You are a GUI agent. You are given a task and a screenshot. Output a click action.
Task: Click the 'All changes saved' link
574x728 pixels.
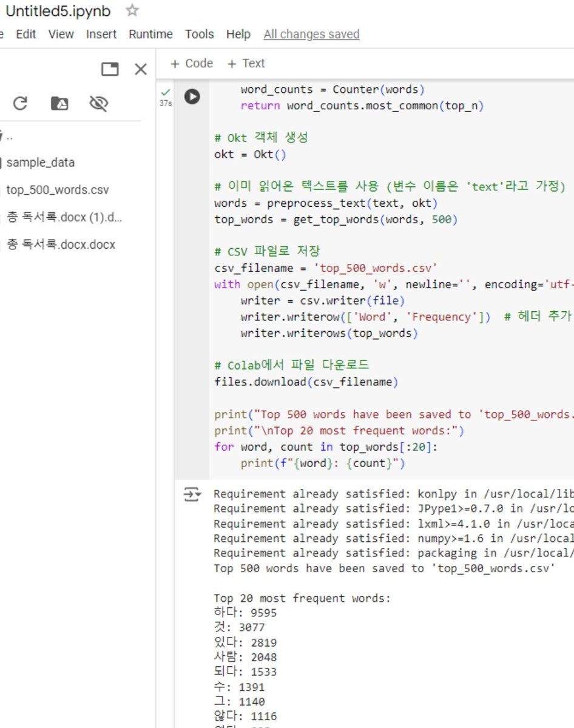(x=311, y=35)
